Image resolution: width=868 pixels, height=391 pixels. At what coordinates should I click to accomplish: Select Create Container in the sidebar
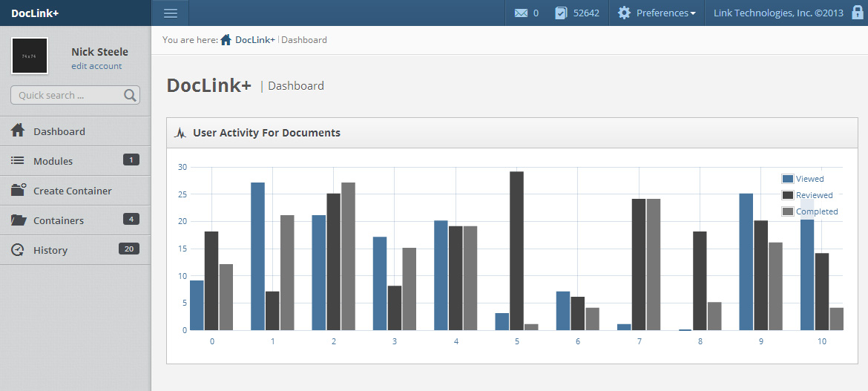(75, 191)
